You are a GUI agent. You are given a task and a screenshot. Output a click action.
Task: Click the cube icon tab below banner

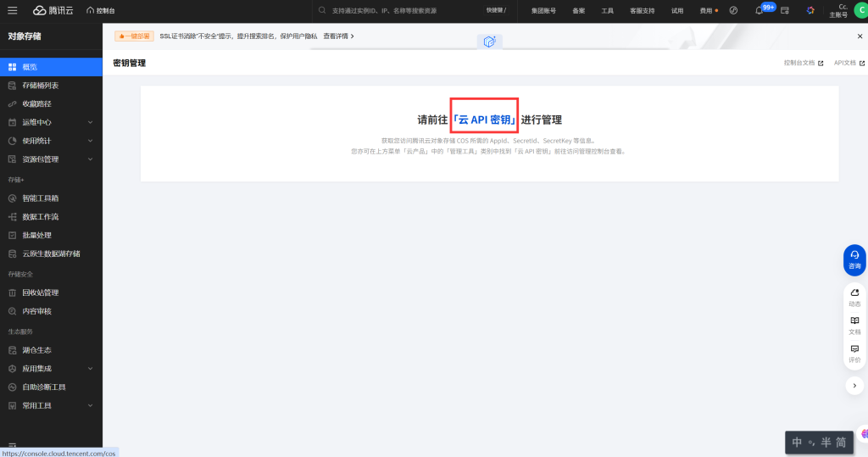[x=489, y=42]
